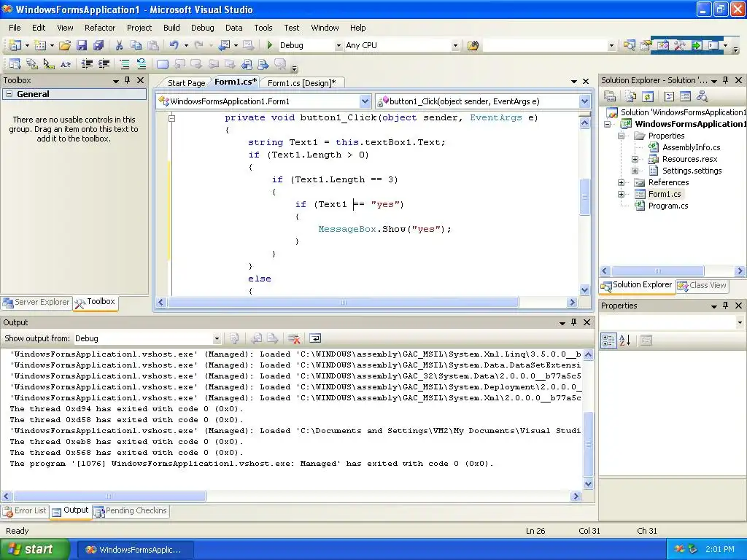
Task: Switch to the Server Explorer tab
Action: click(36, 303)
